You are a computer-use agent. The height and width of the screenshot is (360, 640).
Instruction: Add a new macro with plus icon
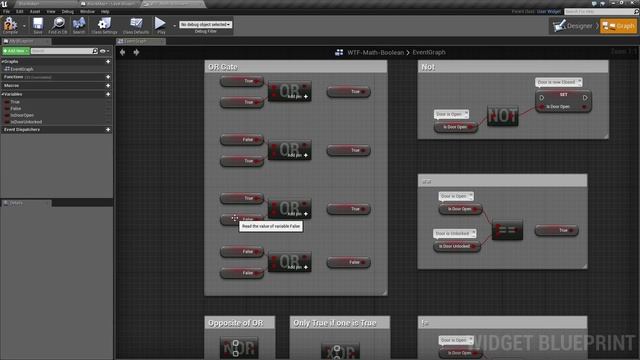point(108,85)
